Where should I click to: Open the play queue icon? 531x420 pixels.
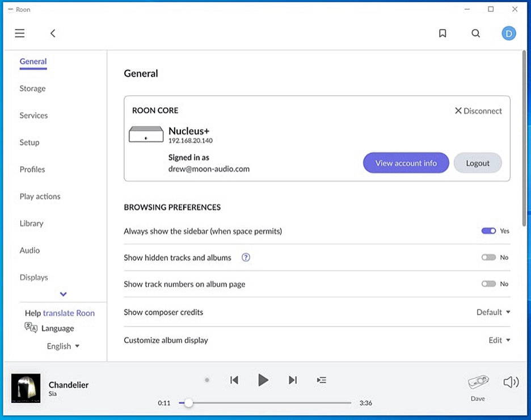[x=321, y=380]
